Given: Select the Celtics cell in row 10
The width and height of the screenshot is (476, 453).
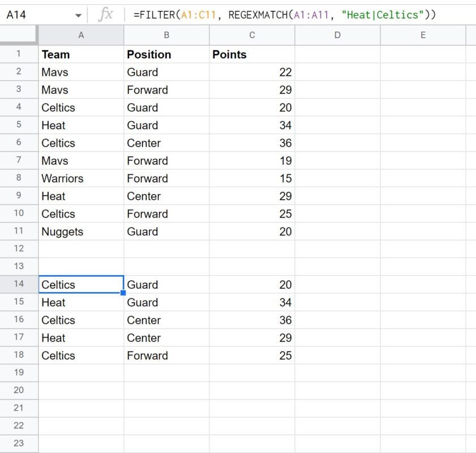Looking at the screenshot, I should [x=81, y=213].
